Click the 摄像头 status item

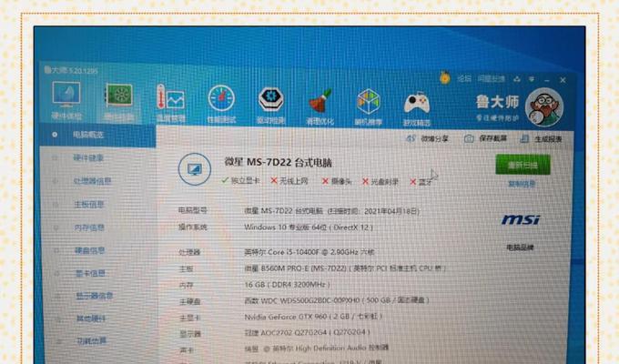(337, 182)
